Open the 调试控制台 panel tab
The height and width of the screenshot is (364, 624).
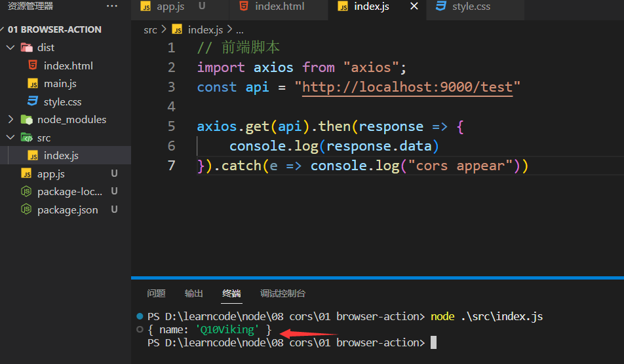(283, 293)
